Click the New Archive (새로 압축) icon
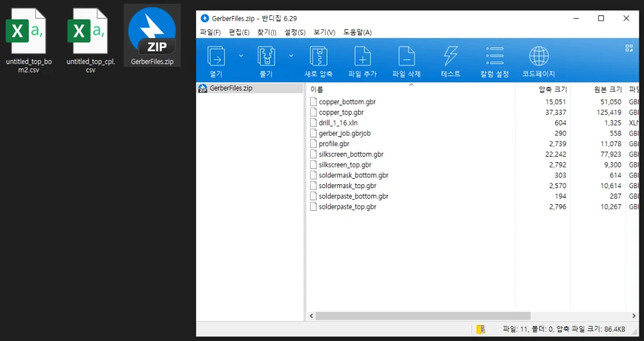The height and width of the screenshot is (341, 644). point(318,56)
